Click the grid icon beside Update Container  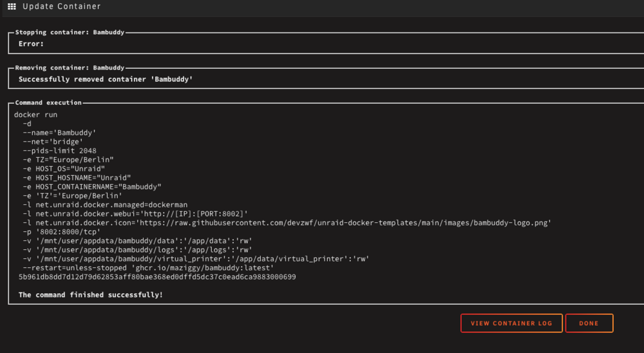[x=12, y=6]
